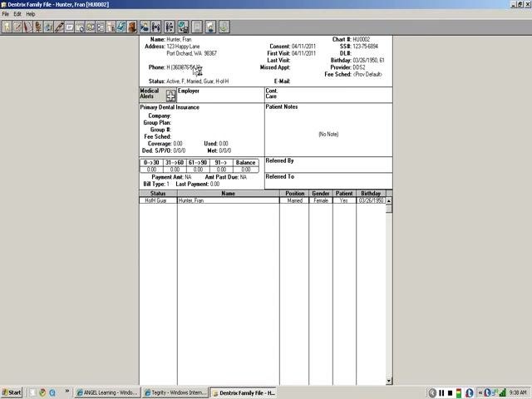This screenshot has height=399, width=532.
Task: Click the Medical Alerts cross button
Action: (x=170, y=96)
